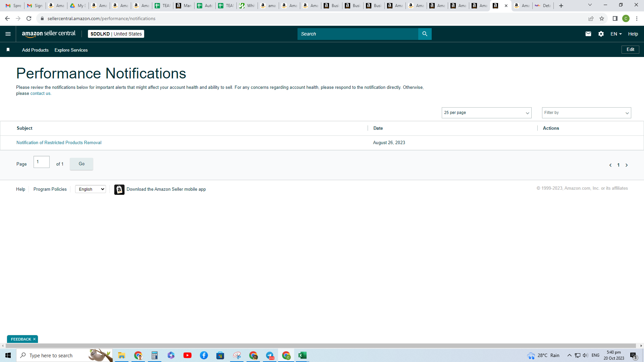Open Notification of Restricted Products Removal
Screen dimensions: 644x362
tap(59, 143)
